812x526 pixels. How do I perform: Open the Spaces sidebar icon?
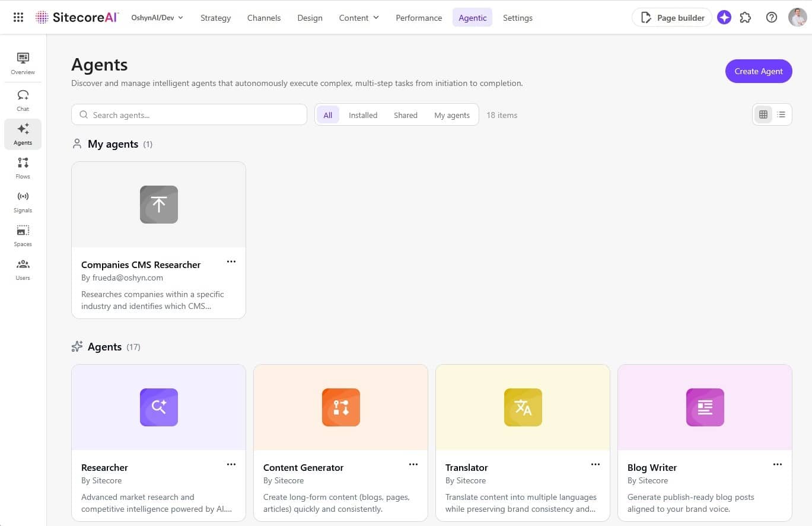coord(23,235)
